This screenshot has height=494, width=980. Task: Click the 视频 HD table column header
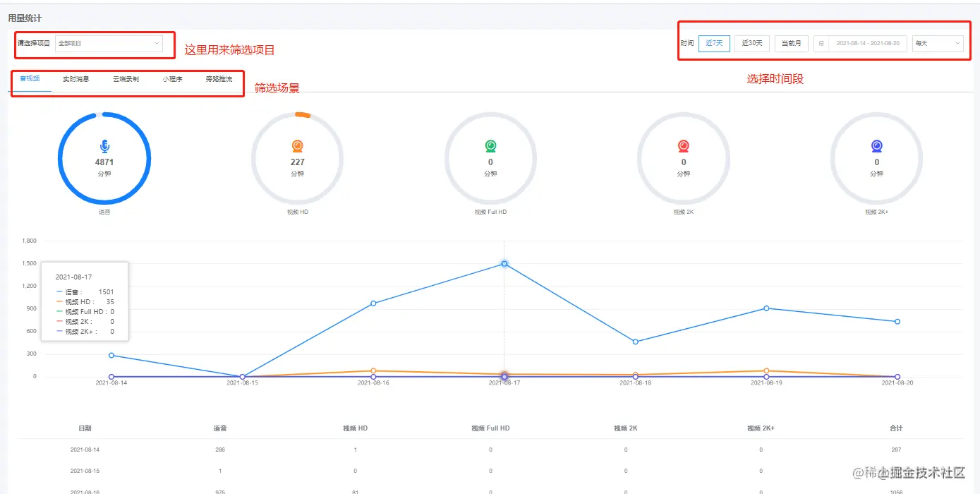(355, 428)
